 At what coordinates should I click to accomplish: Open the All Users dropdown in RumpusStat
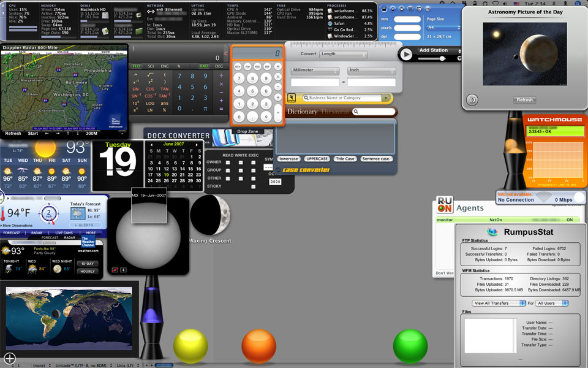(x=552, y=303)
